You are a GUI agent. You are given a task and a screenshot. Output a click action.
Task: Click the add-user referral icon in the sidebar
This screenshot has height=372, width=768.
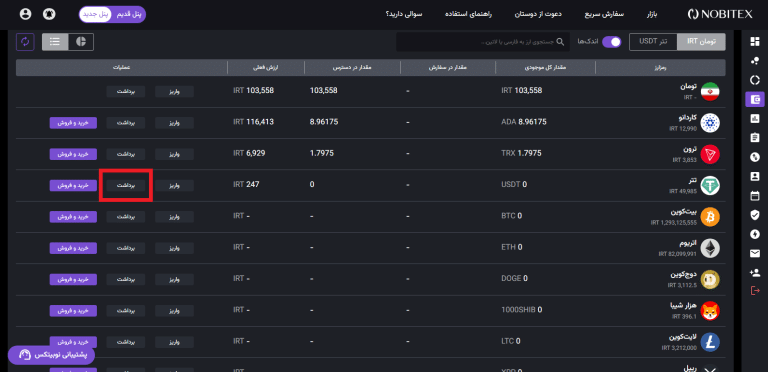(x=754, y=272)
